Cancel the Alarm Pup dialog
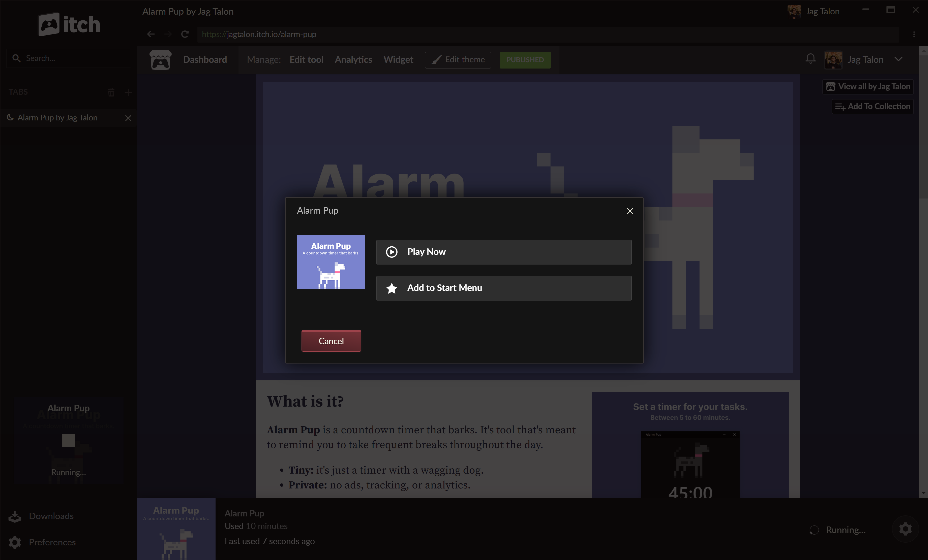This screenshot has height=560, width=928. tap(331, 341)
